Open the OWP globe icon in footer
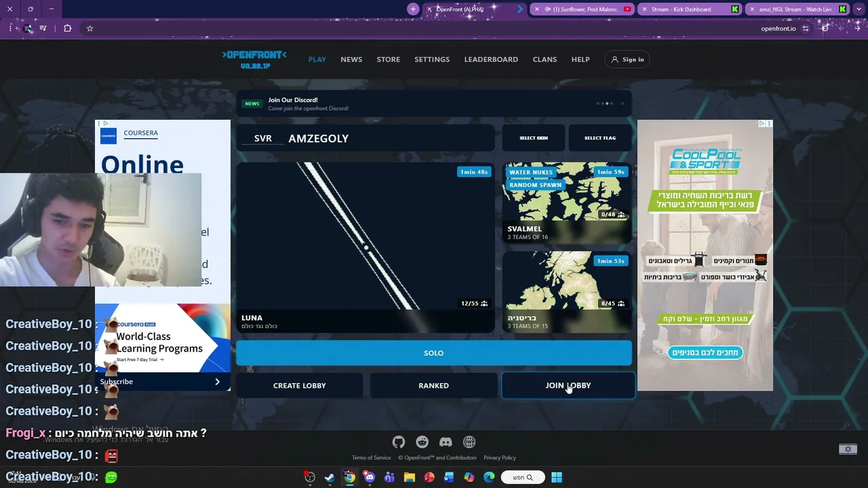Image resolution: width=868 pixels, height=488 pixels. point(469,442)
